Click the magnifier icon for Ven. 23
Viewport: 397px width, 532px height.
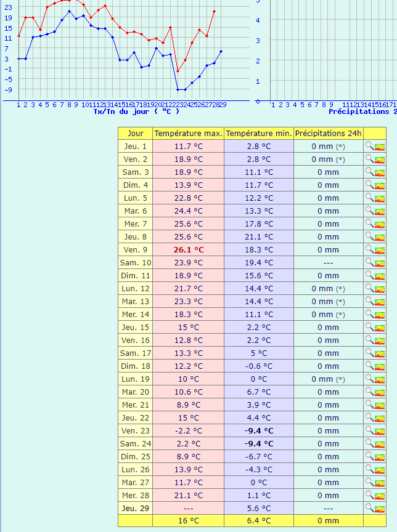(369, 430)
